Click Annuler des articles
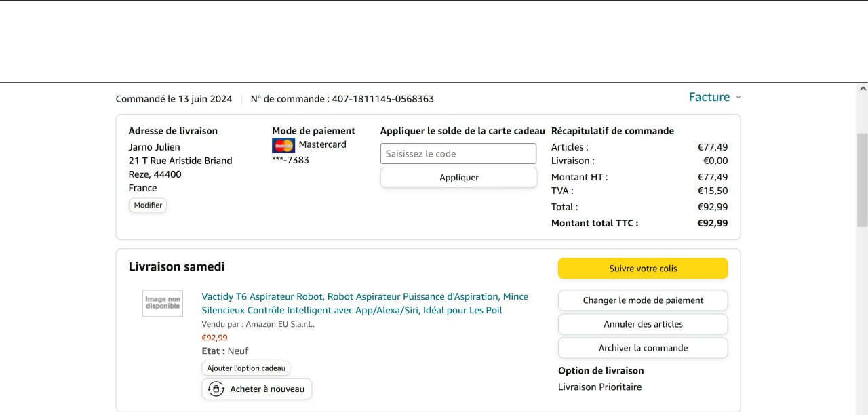 click(642, 324)
